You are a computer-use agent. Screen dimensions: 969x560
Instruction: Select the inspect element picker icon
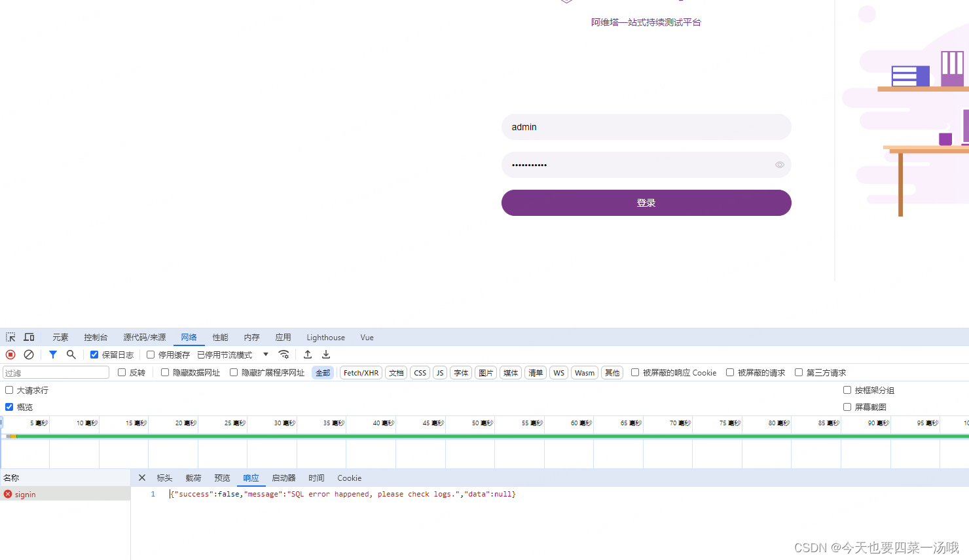10,337
